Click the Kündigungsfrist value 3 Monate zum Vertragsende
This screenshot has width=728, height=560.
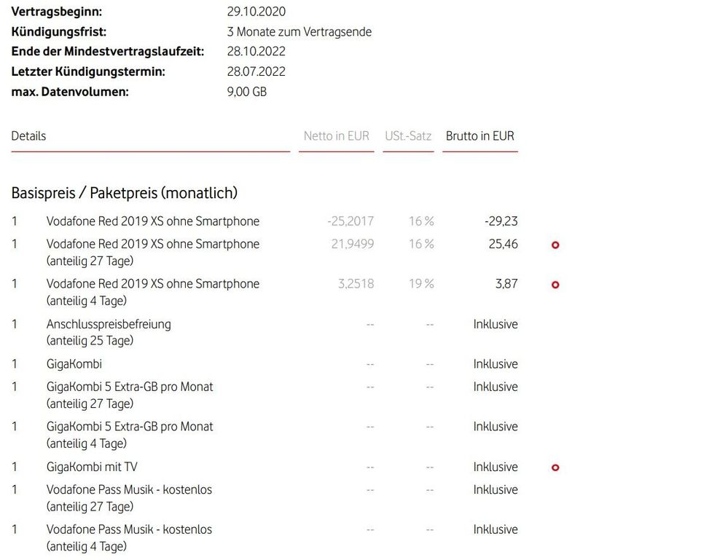pos(300,32)
